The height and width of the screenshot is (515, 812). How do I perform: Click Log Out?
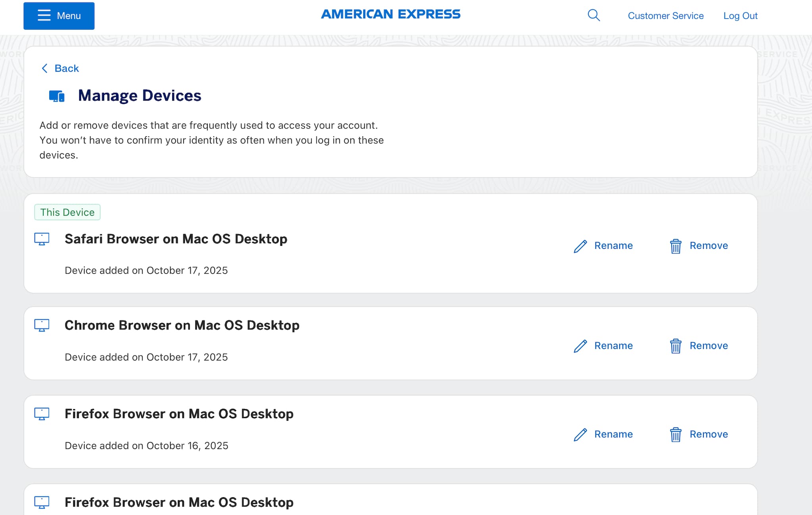pos(740,16)
